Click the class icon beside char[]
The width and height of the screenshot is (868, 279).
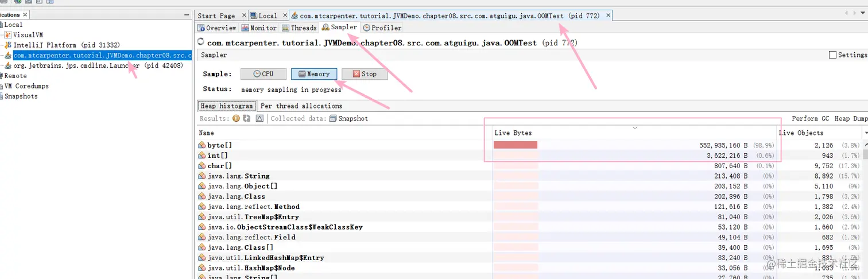coord(201,166)
